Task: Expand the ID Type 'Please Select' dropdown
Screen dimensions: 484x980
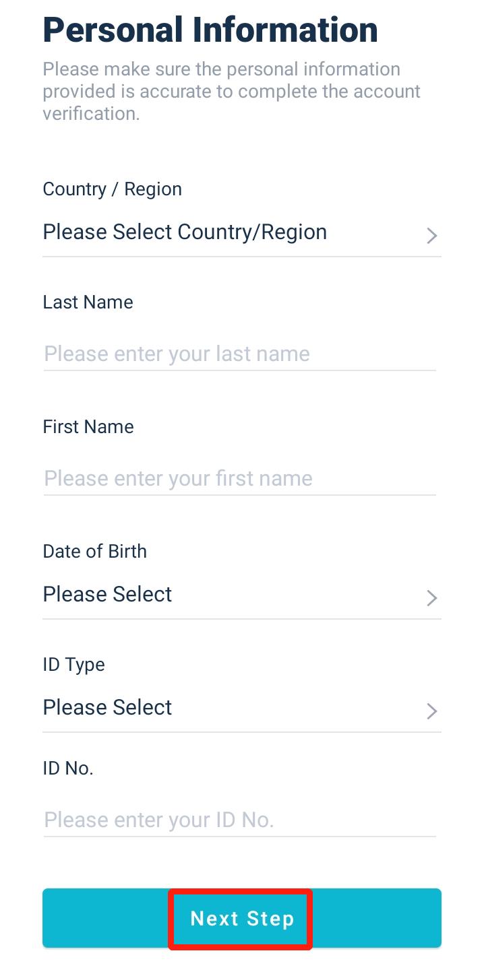Action: [x=108, y=708]
